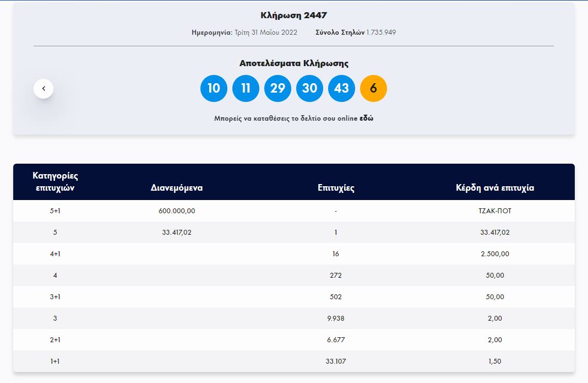Click the 'Κατηγορίες επιτυχιών' column header
Viewport: 588px width, 383px height.
point(55,182)
